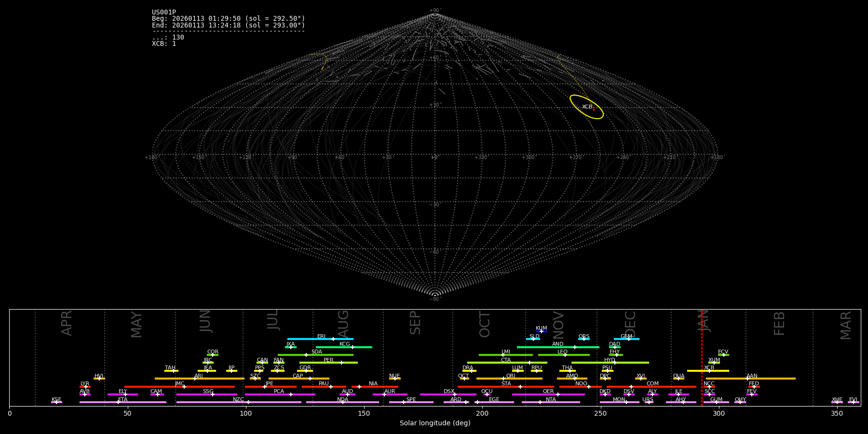Viewport: 868px width, 434px height.
Task: Click the 'Solar longitude (deg)' axis title
Action: tap(435, 423)
